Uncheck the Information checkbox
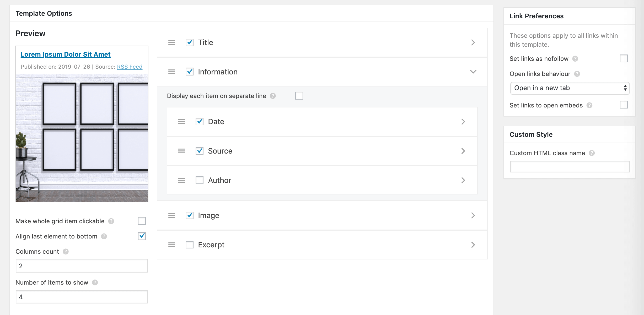 (190, 72)
